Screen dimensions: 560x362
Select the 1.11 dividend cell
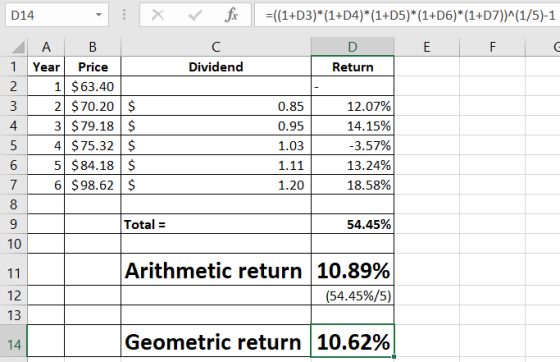[x=216, y=165]
